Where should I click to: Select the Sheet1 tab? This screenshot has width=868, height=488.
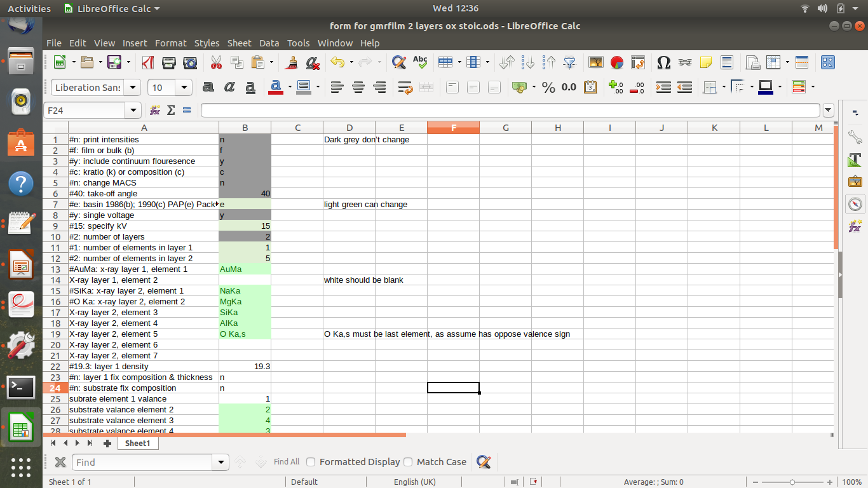[x=137, y=444]
